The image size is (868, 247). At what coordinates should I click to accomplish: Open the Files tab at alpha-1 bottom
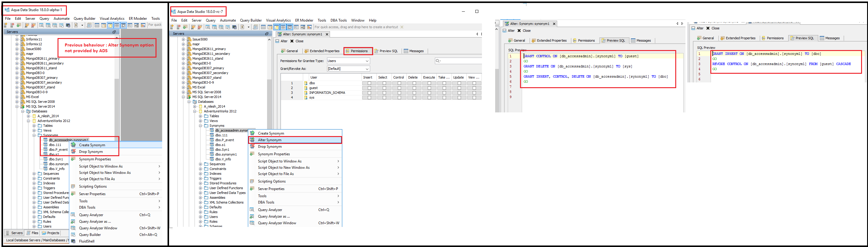tap(32, 233)
